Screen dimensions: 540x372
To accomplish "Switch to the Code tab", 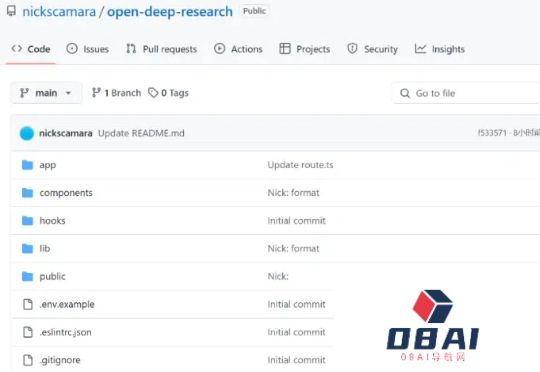I will [31, 49].
